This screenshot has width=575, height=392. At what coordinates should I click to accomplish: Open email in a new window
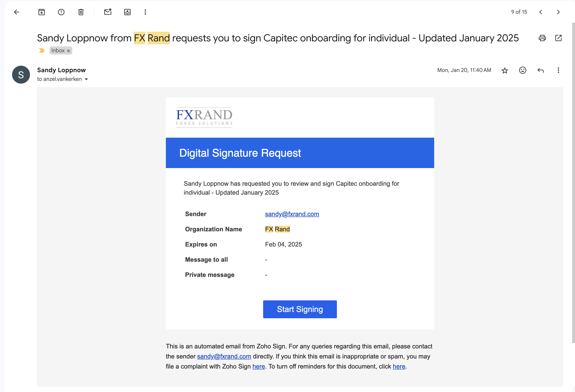point(558,38)
